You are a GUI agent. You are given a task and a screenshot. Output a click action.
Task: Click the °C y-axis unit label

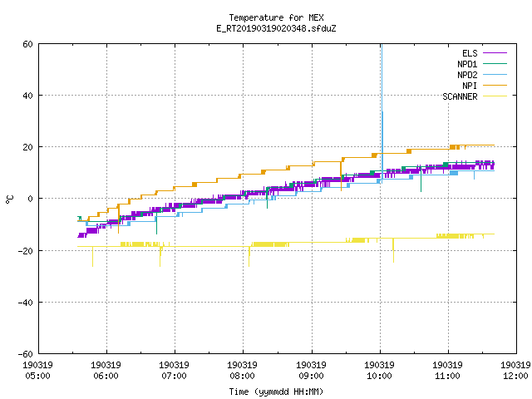(9, 199)
